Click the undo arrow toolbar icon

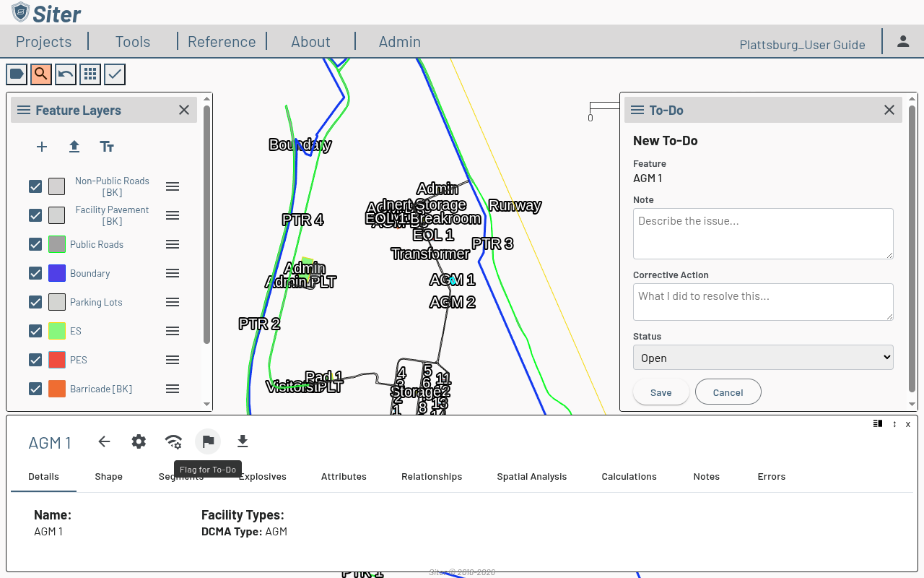click(66, 74)
